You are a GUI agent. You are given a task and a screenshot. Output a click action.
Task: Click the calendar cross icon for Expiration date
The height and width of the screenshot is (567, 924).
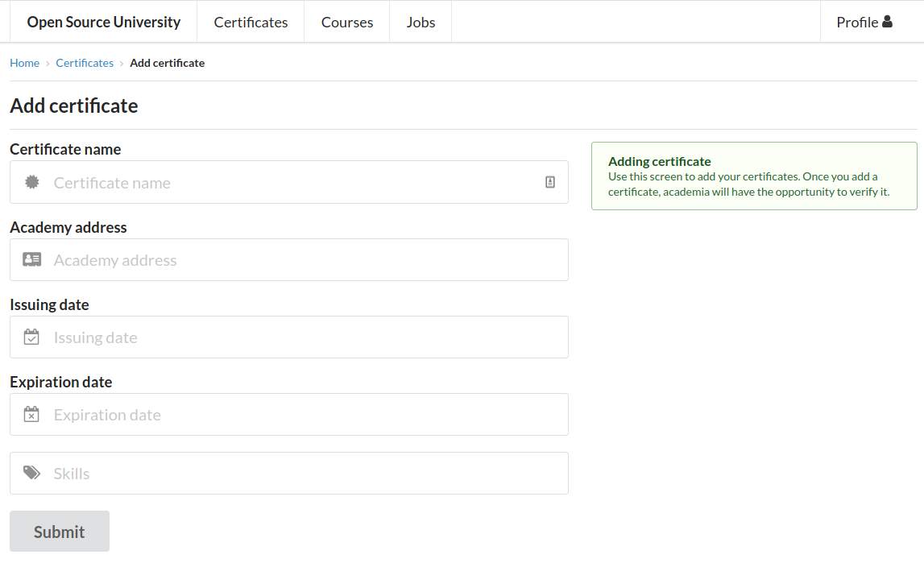coord(31,414)
